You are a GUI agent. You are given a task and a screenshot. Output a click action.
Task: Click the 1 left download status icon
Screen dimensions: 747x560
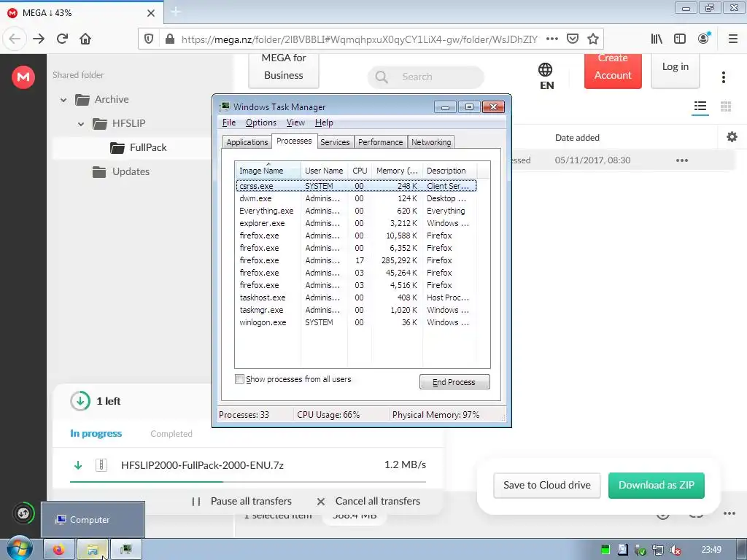click(80, 401)
